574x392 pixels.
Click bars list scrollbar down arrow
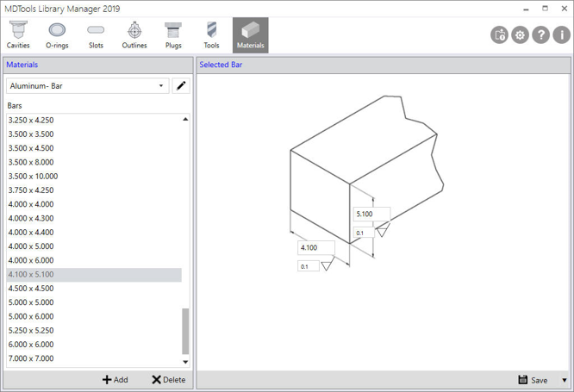pos(185,362)
